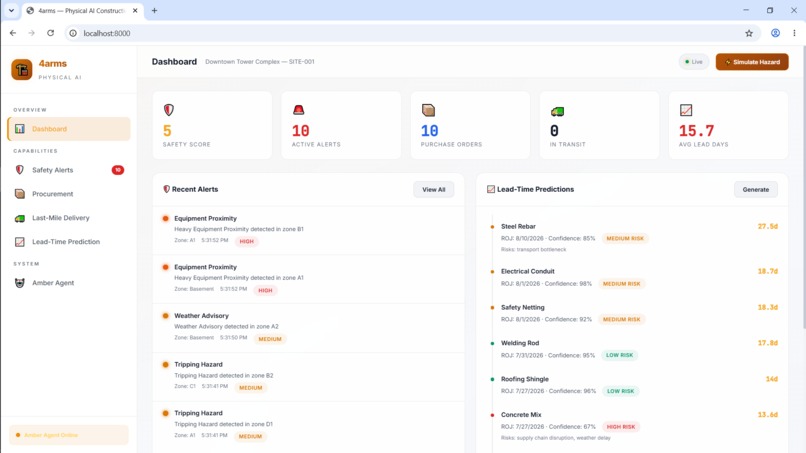Click the Dashboard chart icon in sidebar
The image size is (806, 453).
point(20,129)
